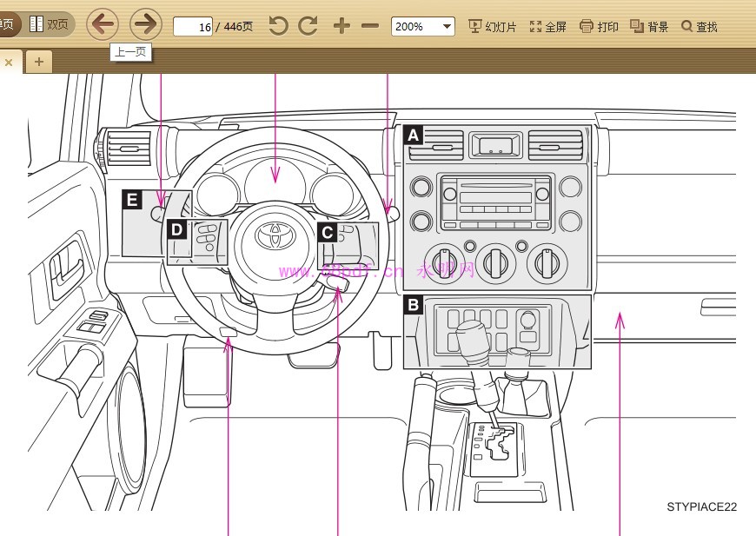Rotate page counterclockwise
This screenshot has width=756, height=536.
[278, 26]
